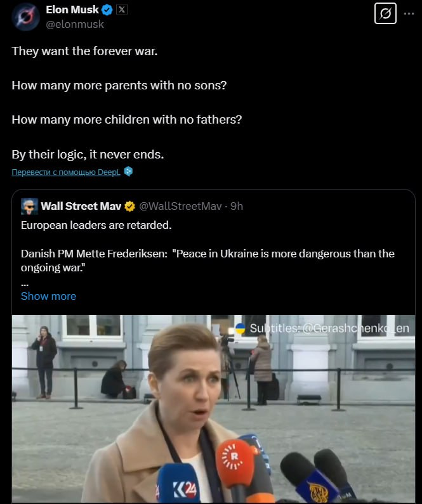
Task: Open the Wall Street Mav profile name
Action: [x=81, y=206]
